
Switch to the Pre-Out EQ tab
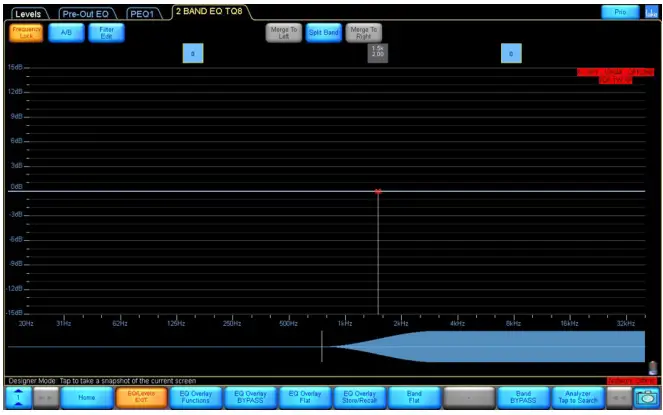tap(86, 14)
